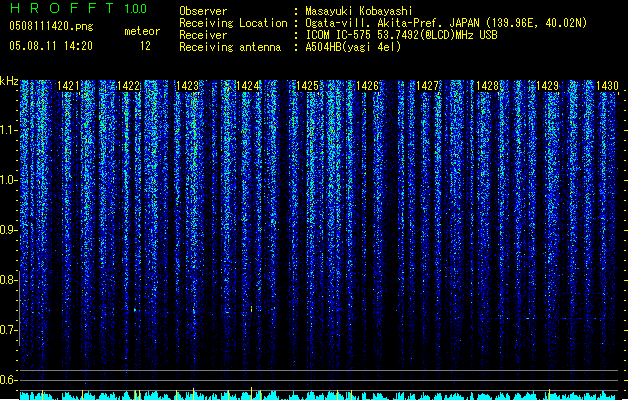This screenshot has height=400, width=629.
Task: Click time marker 1424
Action: point(248,86)
